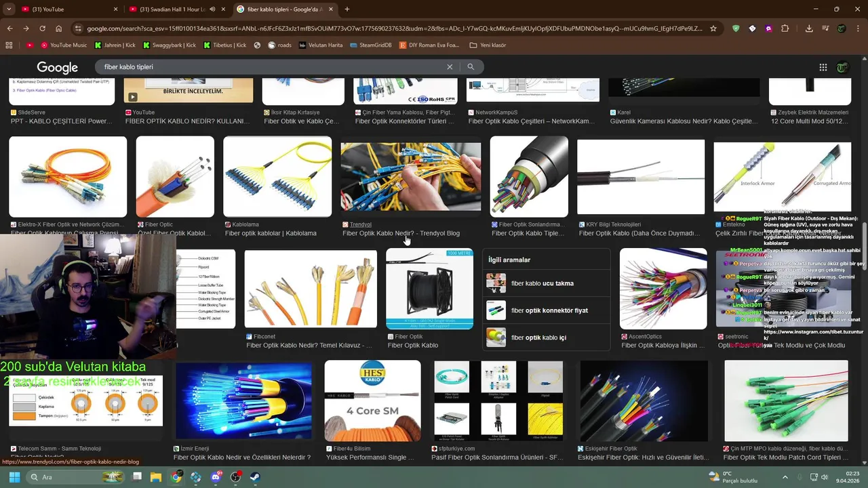The height and width of the screenshot is (488, 868).
Task: Open the Trendyol Blog hands-with-cables image
Action: tap(410, 177)
